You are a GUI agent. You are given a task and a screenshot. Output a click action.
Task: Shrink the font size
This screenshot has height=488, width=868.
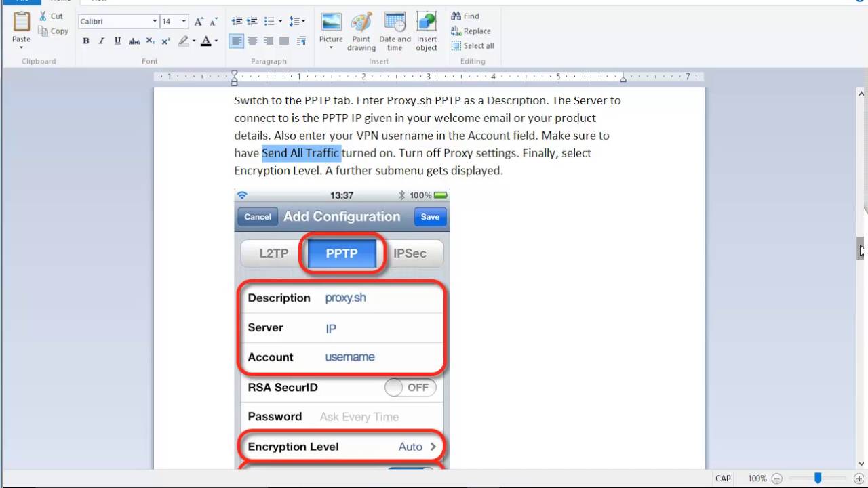214,22
